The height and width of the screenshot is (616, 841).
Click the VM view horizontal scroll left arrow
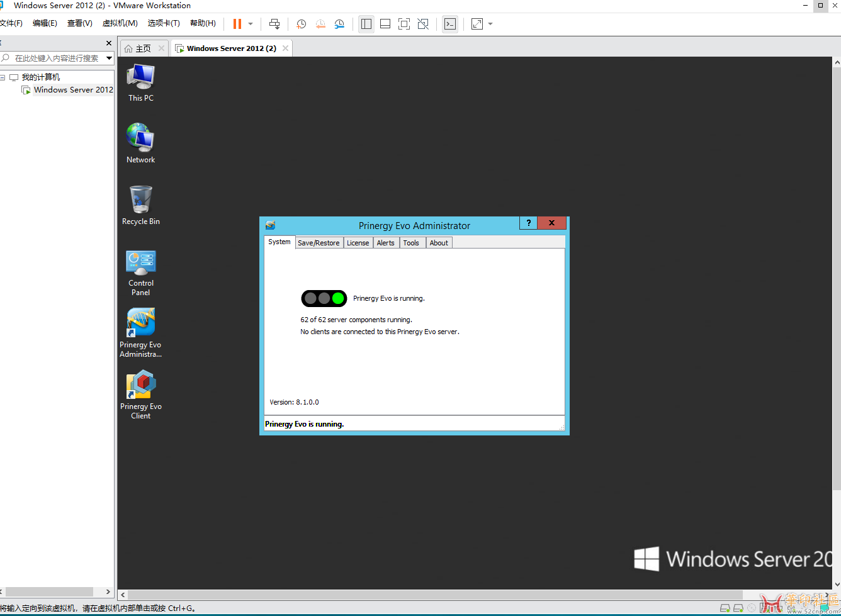click(123, 595)
